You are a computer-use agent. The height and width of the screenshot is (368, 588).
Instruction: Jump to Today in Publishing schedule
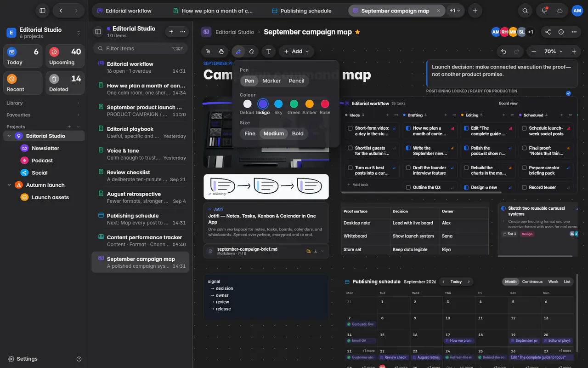456,282
